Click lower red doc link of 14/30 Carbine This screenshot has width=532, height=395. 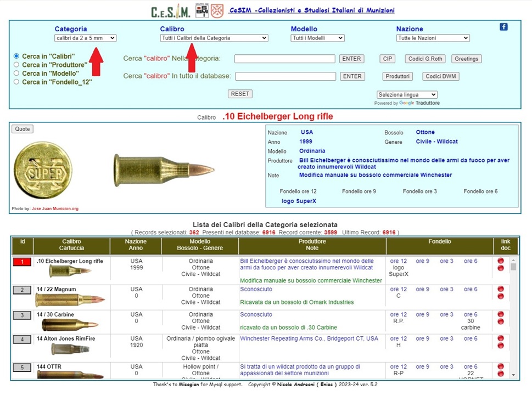pos(501,321)
